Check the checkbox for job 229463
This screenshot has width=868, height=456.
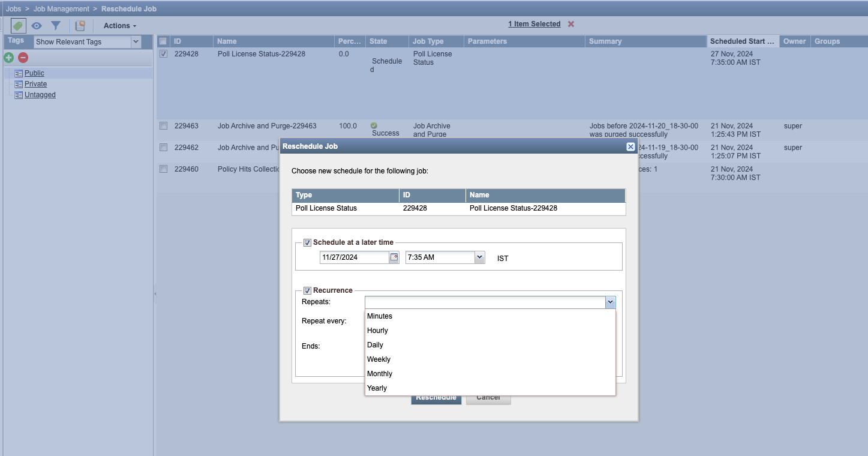(x=163, y=126)
